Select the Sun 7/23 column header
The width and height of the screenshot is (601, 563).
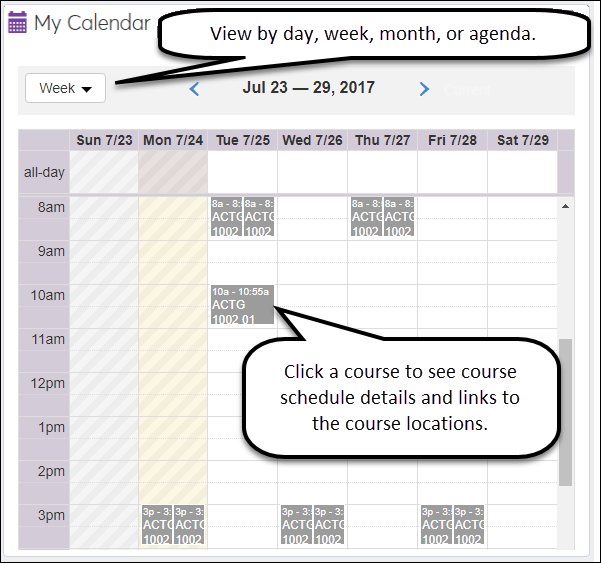pos(104,140)
